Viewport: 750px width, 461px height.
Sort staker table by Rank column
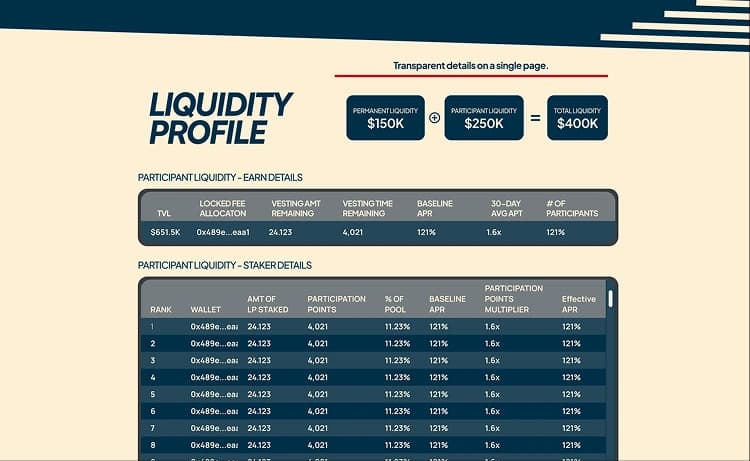[x=161, y=309]
